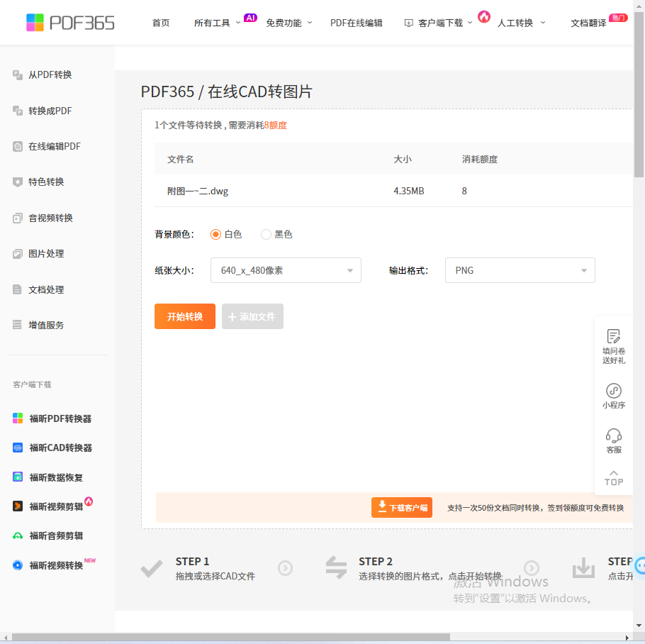Open the 从PDF转换 sidebar icon

17,75
